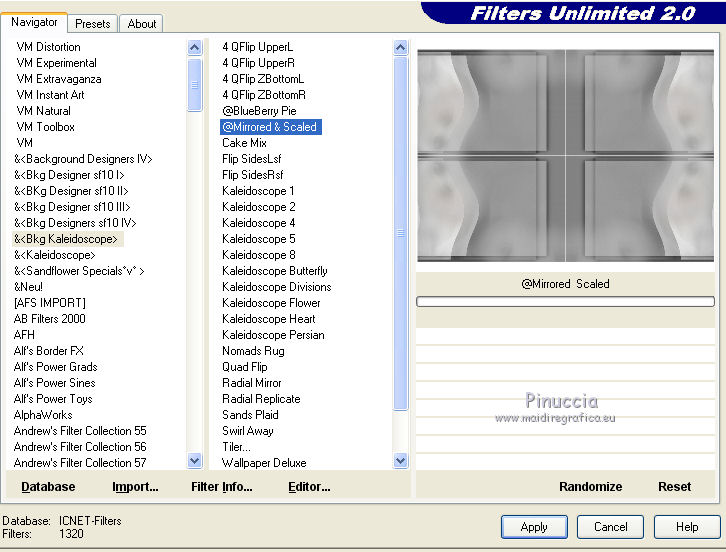Select Andrew's Filter Collection 57
The width and height of the screenshot is (726, 552).
click(80, 463)
